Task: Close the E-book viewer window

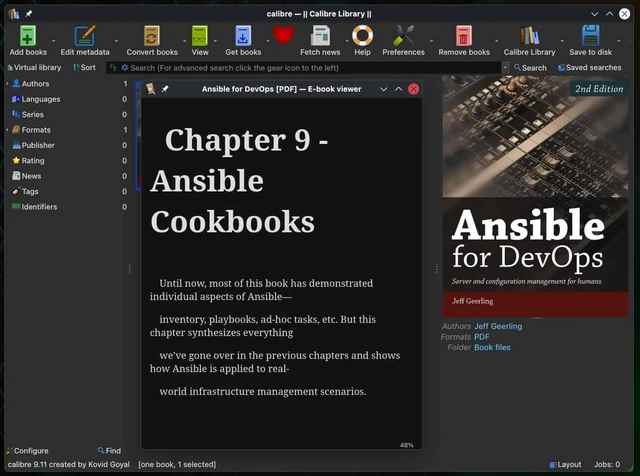Action: (413, 89)
